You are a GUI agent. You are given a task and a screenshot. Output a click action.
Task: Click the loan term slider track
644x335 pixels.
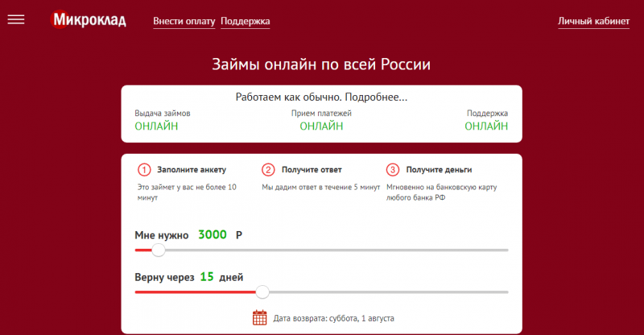point(321,292)
